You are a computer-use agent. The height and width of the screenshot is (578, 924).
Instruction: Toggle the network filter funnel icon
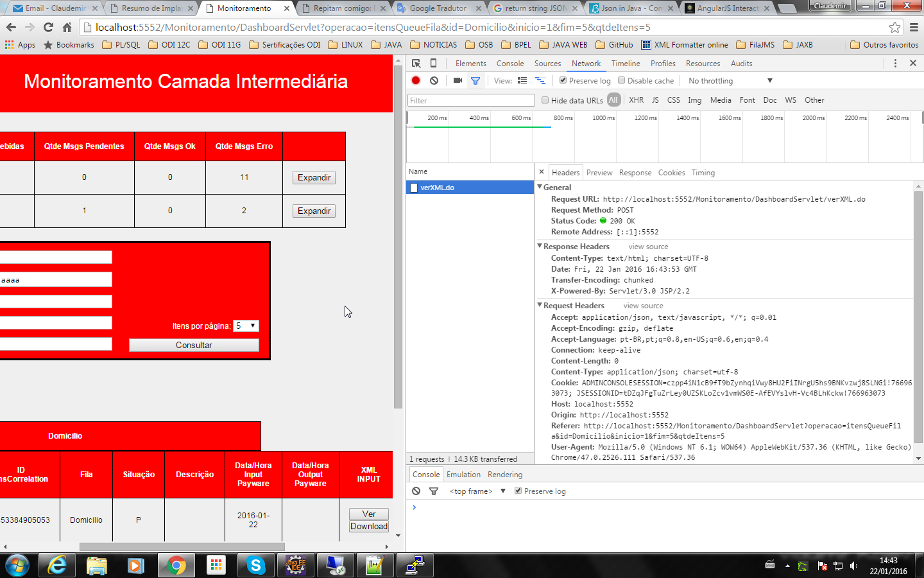point(475,80)
